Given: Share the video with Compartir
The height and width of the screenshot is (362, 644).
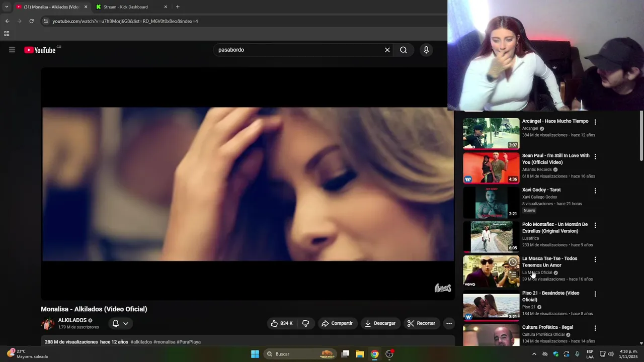Looking at the screenshot, I should [x=337, y=323].
